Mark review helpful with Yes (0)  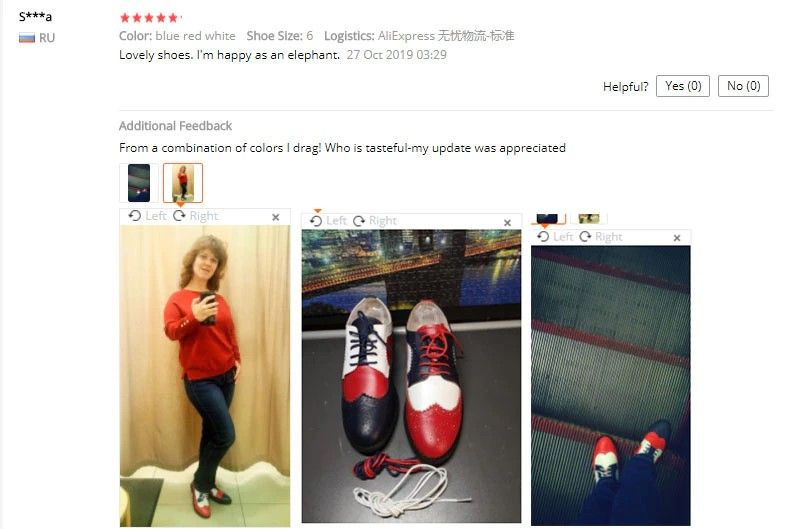[x=683, y=86]
